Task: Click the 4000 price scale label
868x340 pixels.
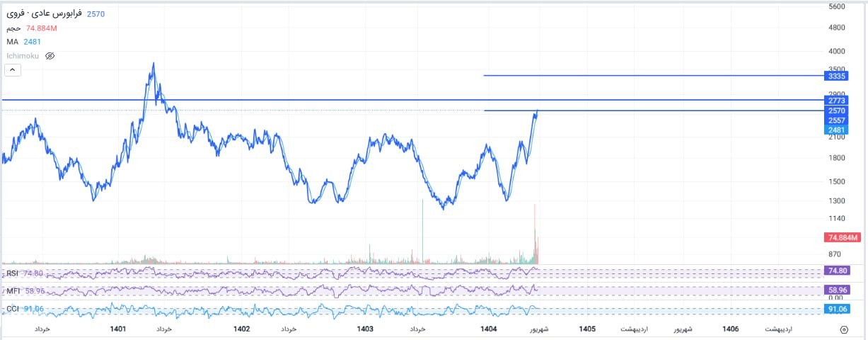Action: coord(836,51)
